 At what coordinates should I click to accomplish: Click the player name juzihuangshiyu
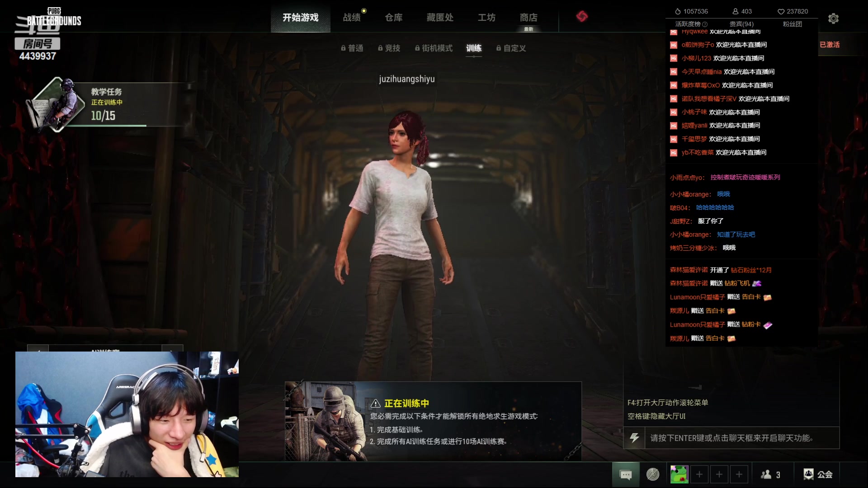pyautogui.click(x=407, y=79)
